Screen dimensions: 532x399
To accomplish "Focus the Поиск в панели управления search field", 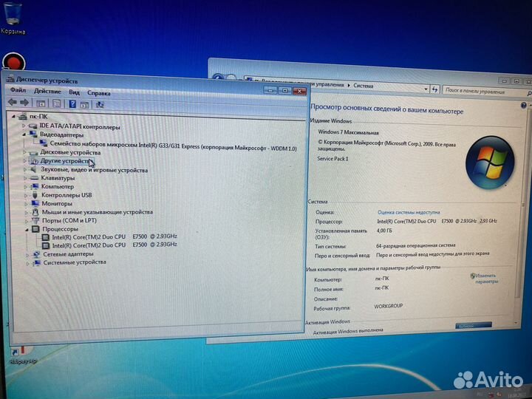I will [485, 91].
